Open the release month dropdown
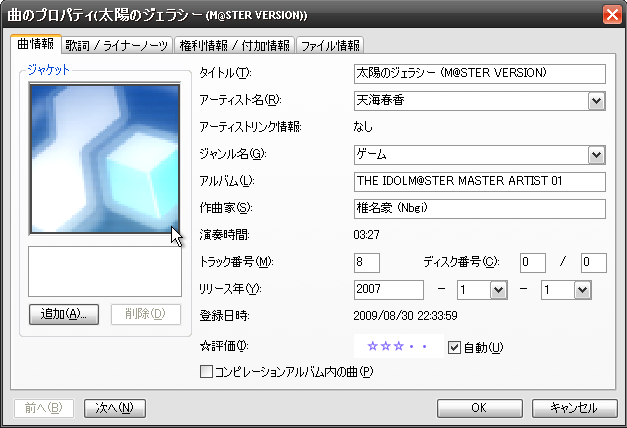Image resolution: width=627 pixels, height=428 pixels. coord(498,290)
